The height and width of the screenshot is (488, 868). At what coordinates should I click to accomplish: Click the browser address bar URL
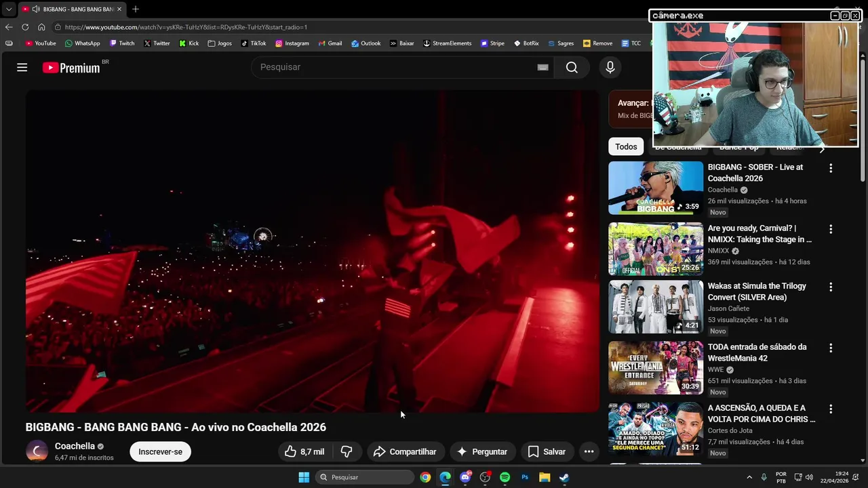tap(186, 27)
